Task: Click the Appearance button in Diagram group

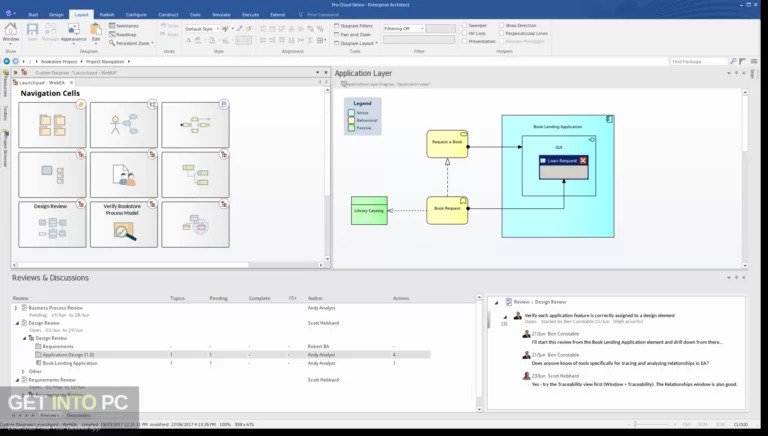Action: (73, 32)
